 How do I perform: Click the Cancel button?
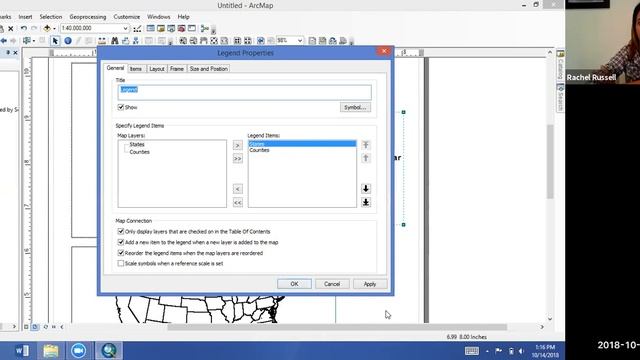(332, 284)
